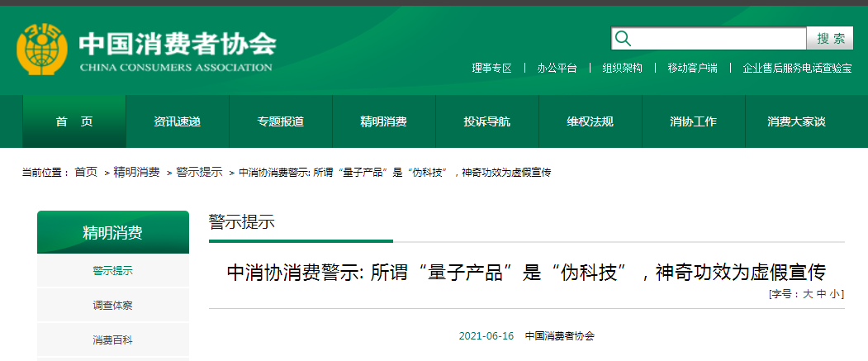Set font size to 中
This screenshot has height=361, width=868.
point(821,295)
